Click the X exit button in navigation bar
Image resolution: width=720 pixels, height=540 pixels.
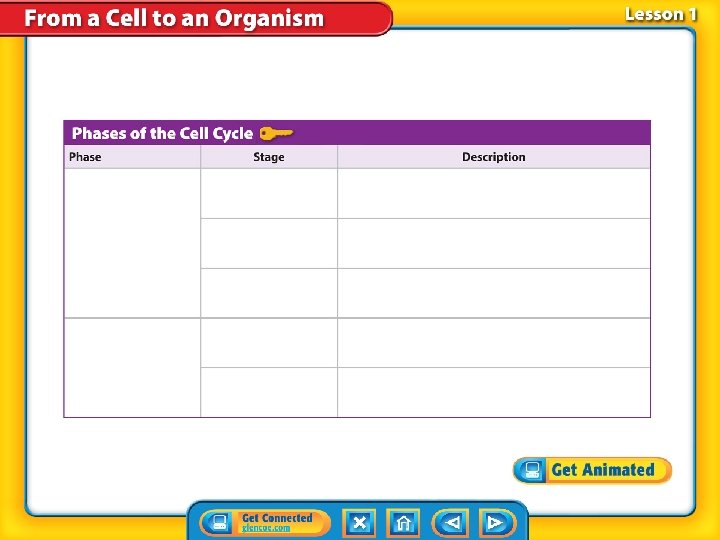[x=360, y=523]
